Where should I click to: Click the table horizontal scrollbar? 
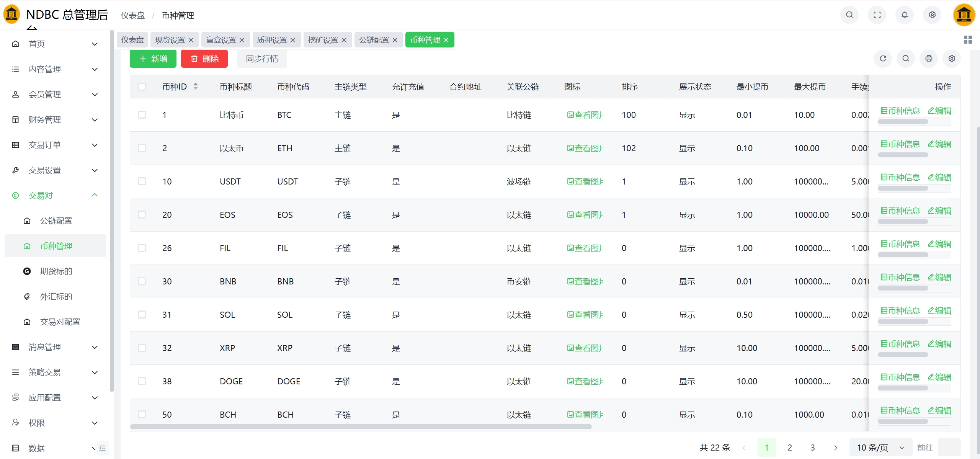click(x=361, y=426)
